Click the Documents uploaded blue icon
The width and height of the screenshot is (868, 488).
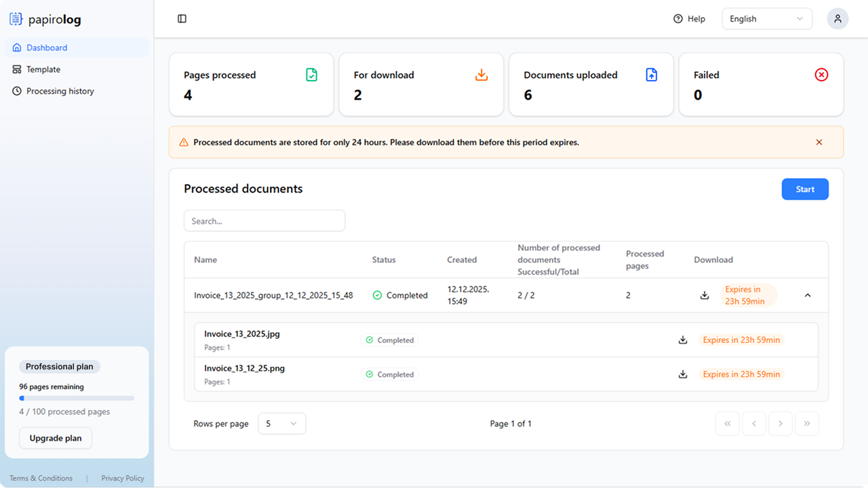651,75
